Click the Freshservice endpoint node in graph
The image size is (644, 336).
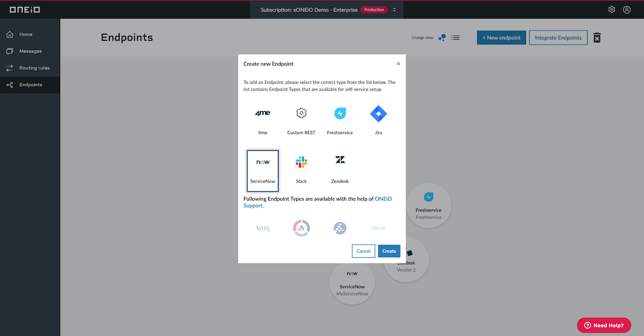coord(428,206)
